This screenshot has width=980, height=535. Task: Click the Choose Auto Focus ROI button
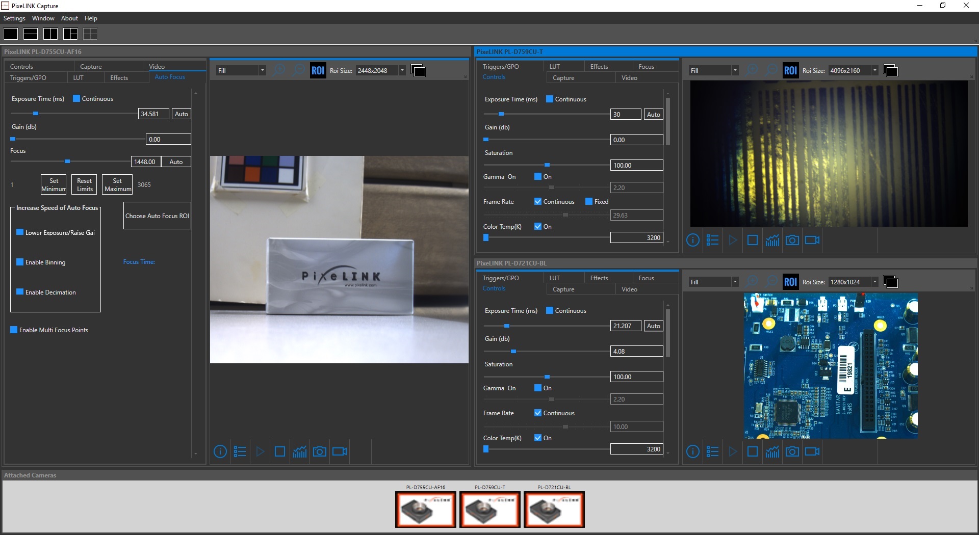(x=157, y=216)
